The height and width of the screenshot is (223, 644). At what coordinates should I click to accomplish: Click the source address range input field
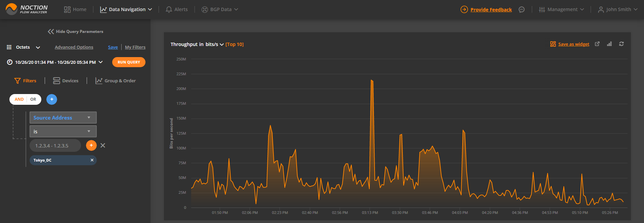55,146
